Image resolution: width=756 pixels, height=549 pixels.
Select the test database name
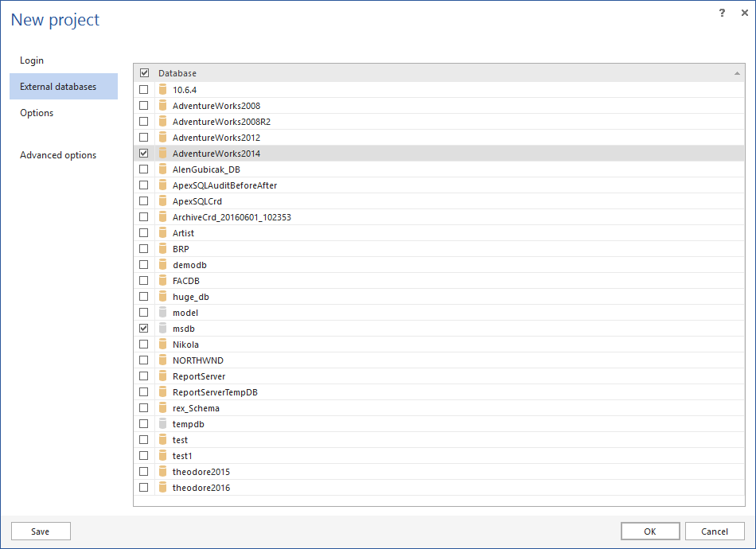[181, 440]
